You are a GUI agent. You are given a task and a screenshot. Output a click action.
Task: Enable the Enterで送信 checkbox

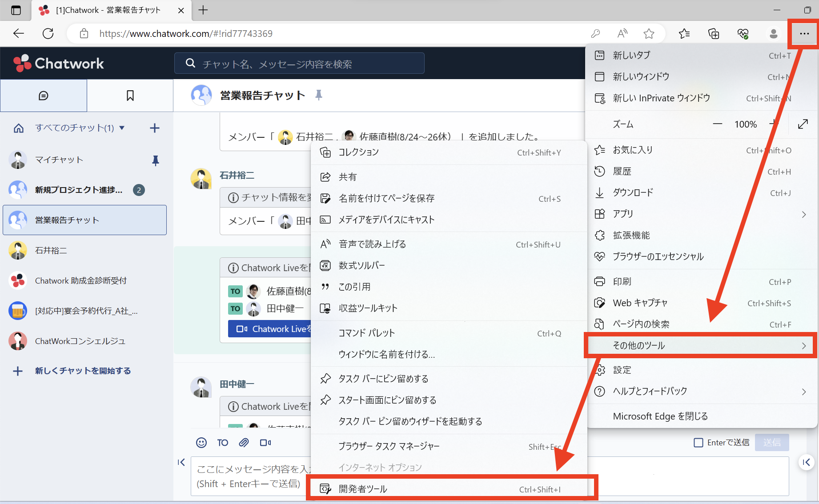click(x=698, y=442)
